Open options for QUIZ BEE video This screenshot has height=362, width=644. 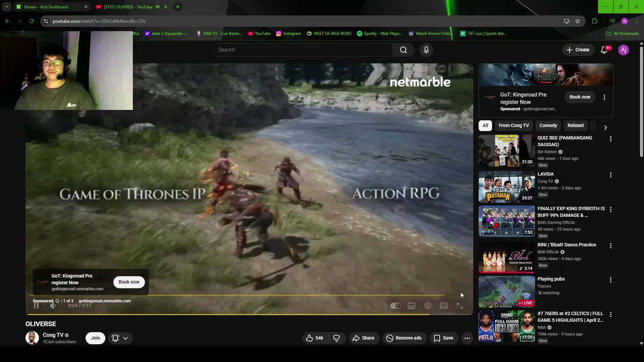click(610, 139)
